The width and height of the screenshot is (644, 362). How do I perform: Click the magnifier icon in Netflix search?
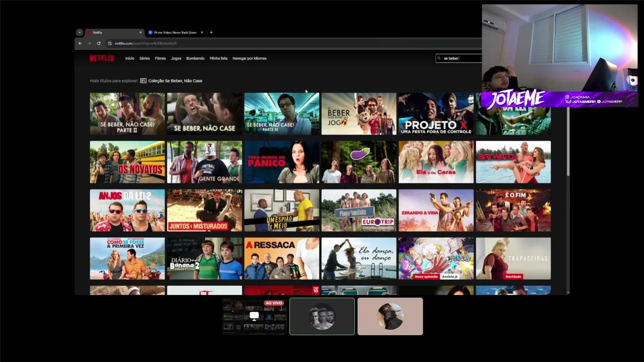coord(439,58)
